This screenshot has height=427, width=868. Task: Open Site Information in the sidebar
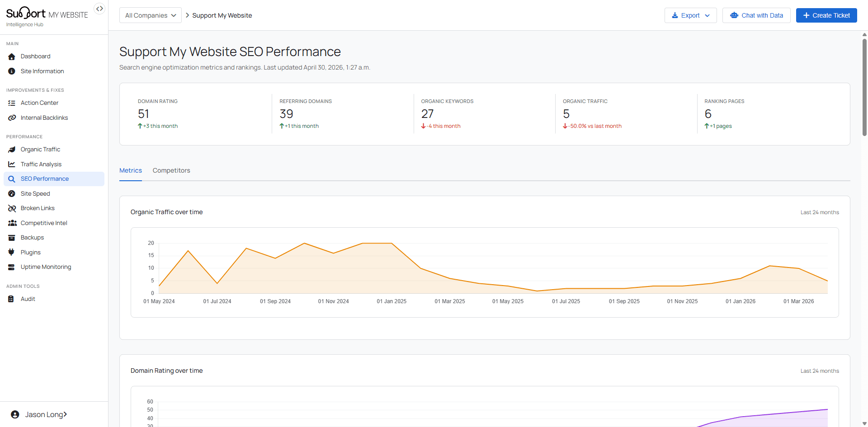click(x=54, y=71)
